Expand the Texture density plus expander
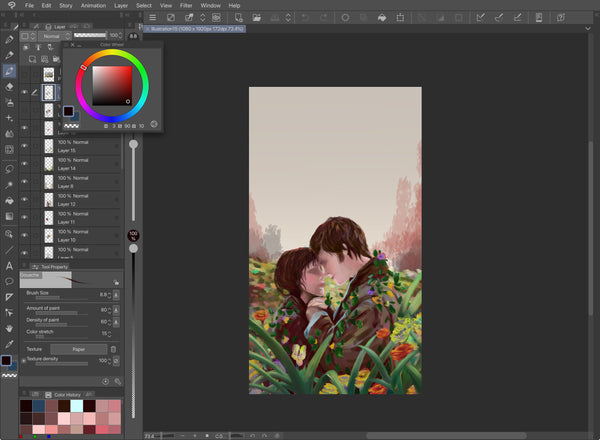The width and height of the screenshot is (600, 440). (x=24, y=360)
